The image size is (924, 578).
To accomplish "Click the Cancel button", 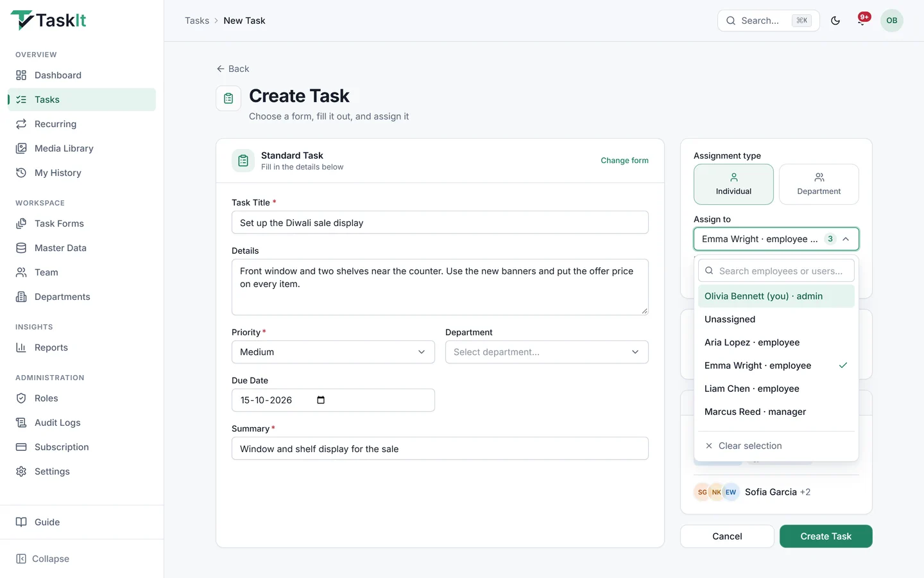I will (x=727, y=536).
